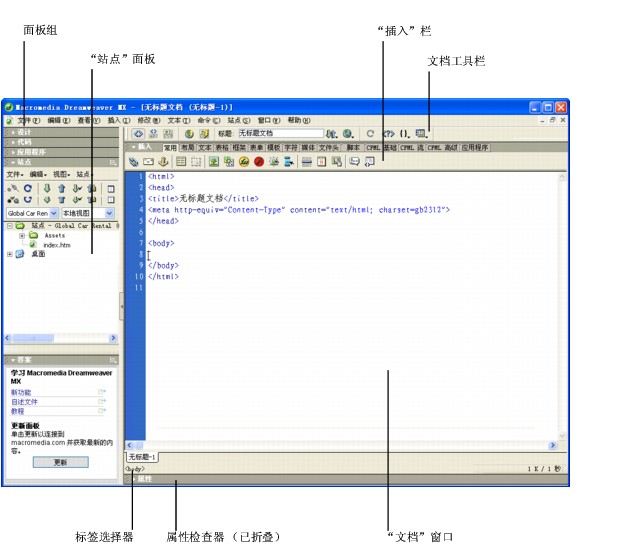Open Code Navigation braces menu
This screenshot has width=624, height=552.
(404, 134)
